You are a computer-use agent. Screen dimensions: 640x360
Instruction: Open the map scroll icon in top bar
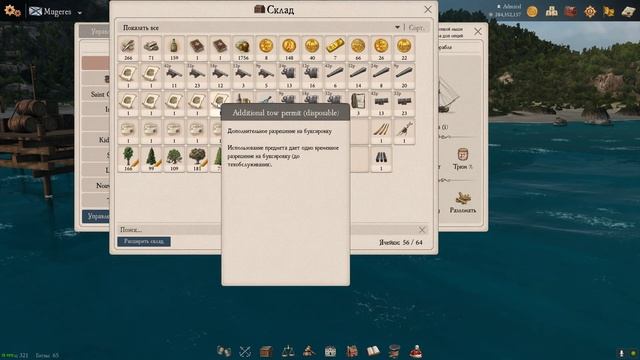click(628, 11)
